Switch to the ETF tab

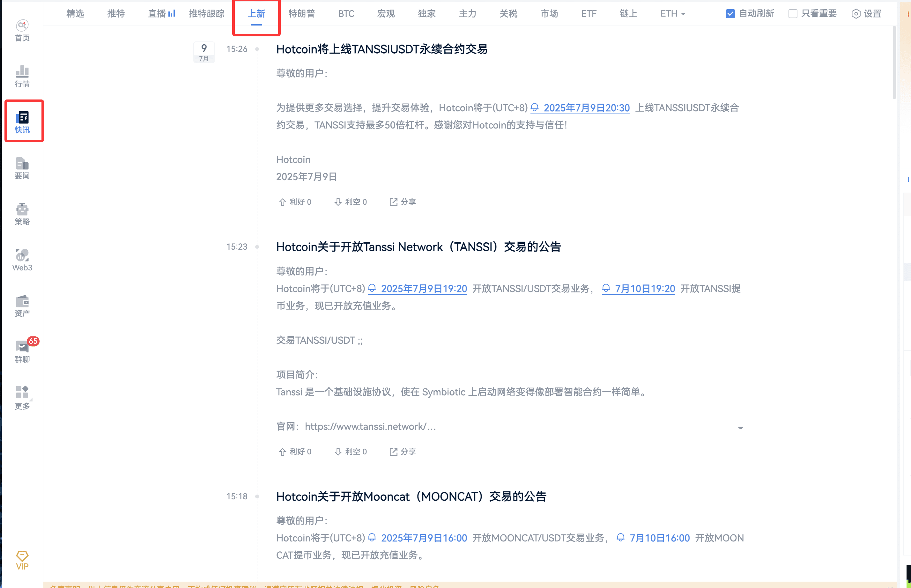[589, 14]
